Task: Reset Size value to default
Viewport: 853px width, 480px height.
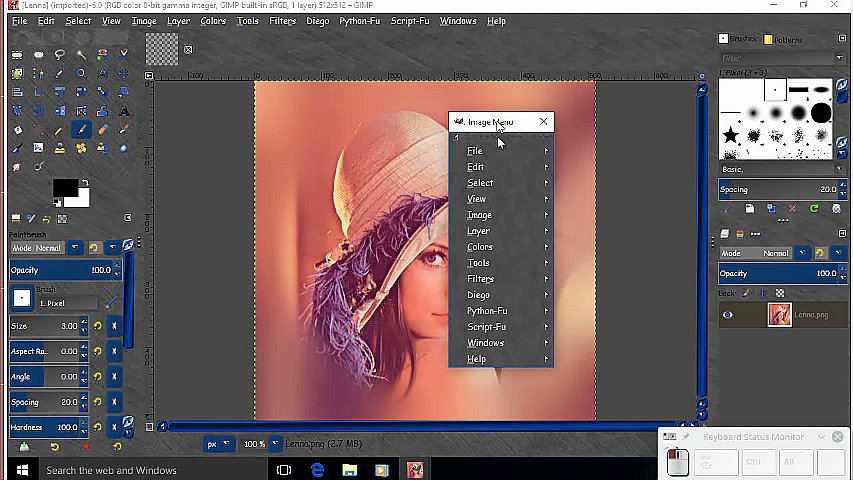Action: click(97, 326)
